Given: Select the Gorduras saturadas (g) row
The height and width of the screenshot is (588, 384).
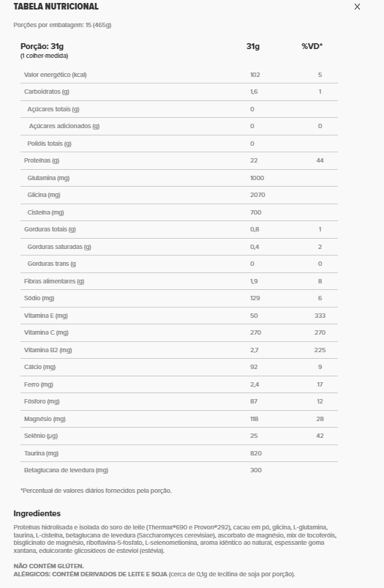Looking at the screenshot, I should [179, 247].
